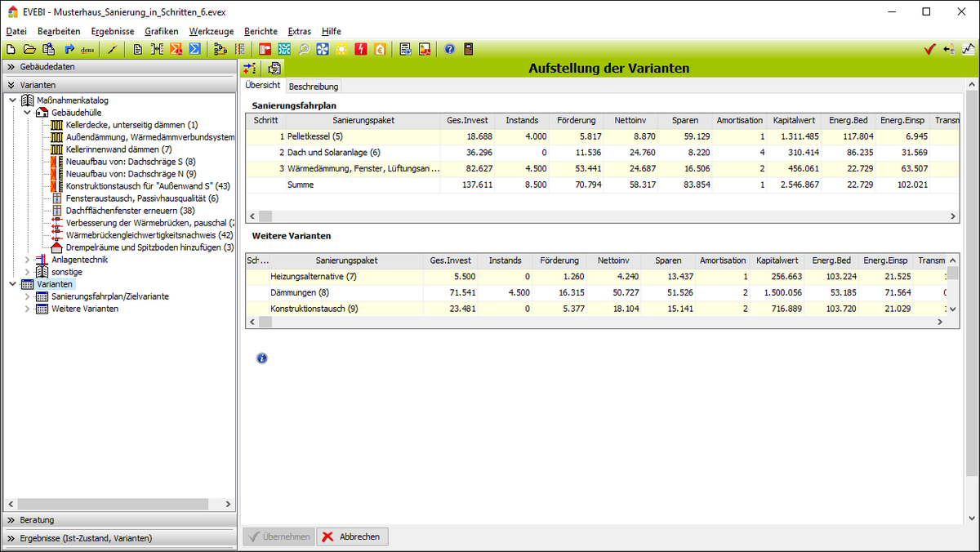
Task: Expand the Gebäudedaten panel section
Action: coord(118,67)
